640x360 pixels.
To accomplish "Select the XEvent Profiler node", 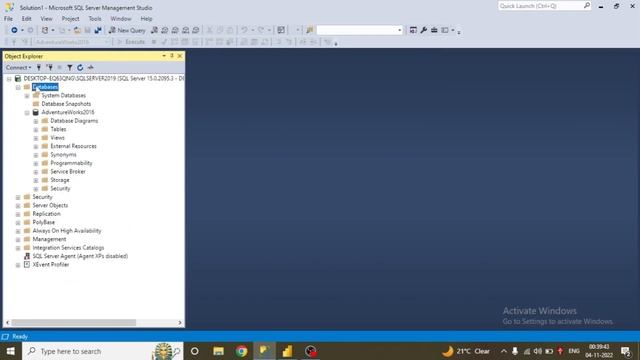I will click(51, 264).
